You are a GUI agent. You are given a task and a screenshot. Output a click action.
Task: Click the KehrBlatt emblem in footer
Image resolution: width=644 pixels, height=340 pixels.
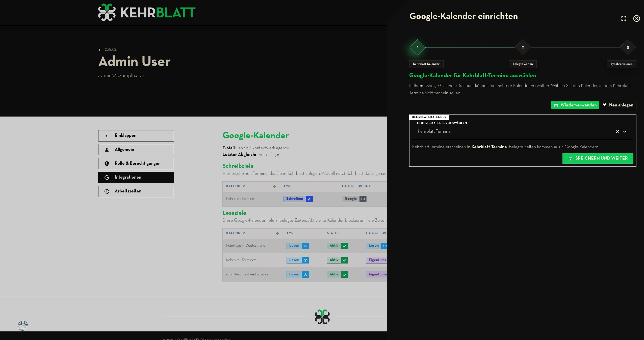(322, 317)
